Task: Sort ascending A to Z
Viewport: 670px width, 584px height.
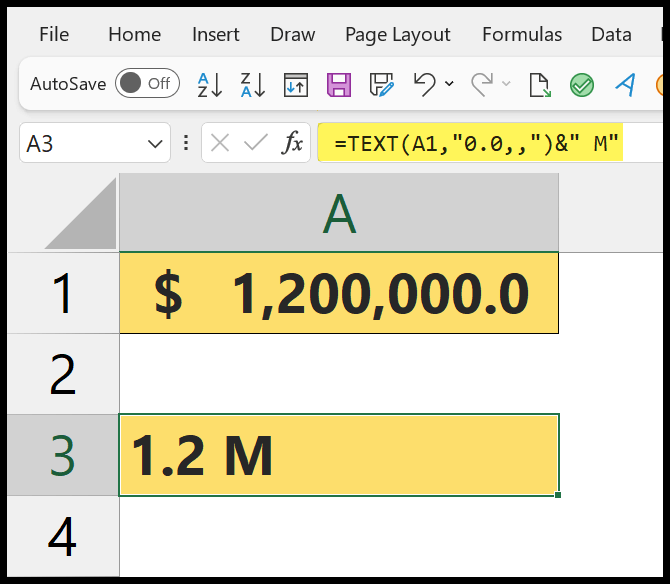Action: tap(210, 84)
